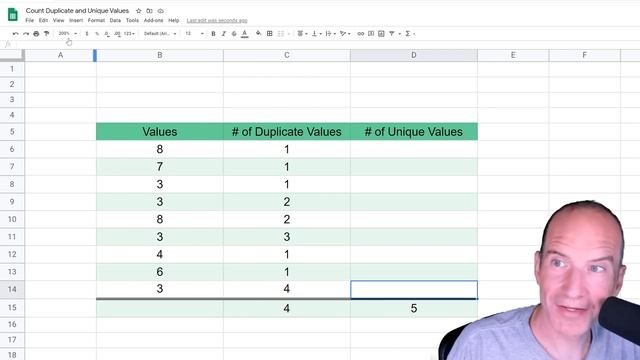Image resolution: width=640 pixels, height=360 pixels.
Task: Open more number formats dropdown
Action: 129,33
